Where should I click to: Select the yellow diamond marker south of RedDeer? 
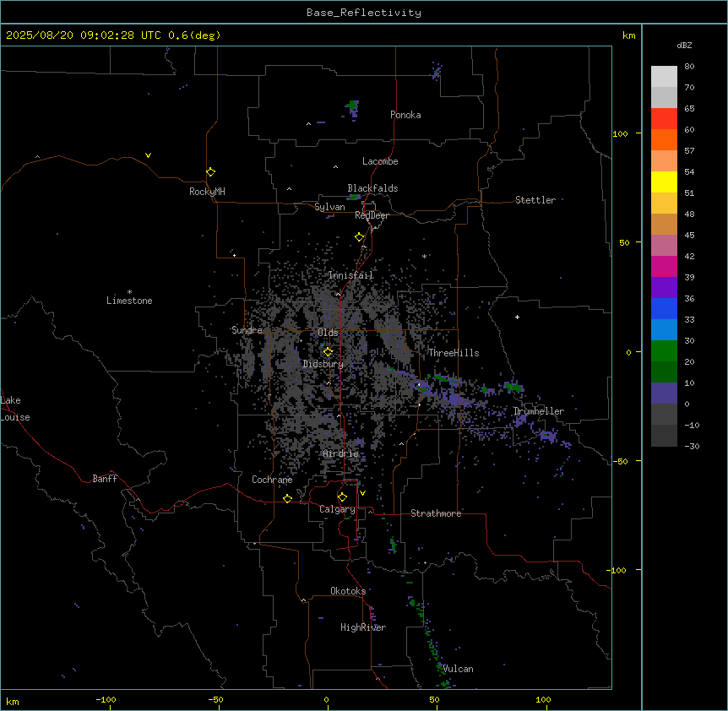(359, 237)
